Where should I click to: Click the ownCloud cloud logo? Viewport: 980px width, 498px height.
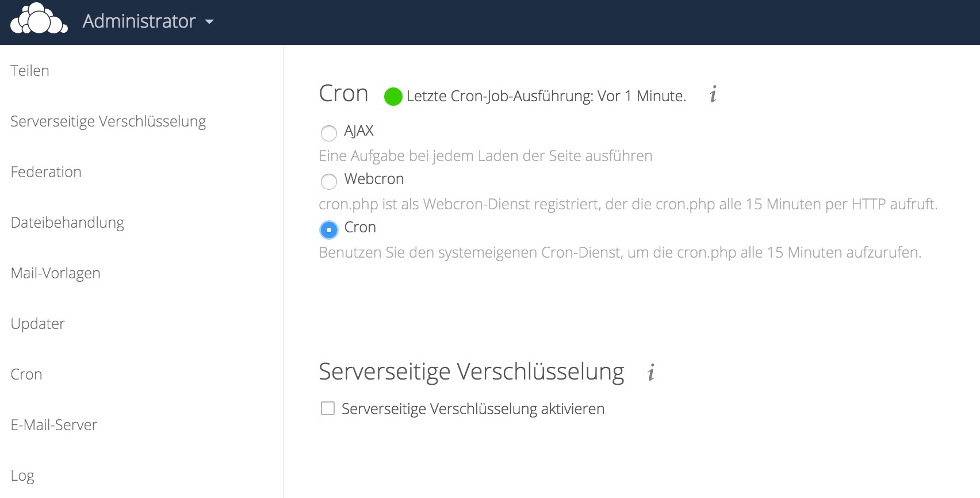[39, 20]
